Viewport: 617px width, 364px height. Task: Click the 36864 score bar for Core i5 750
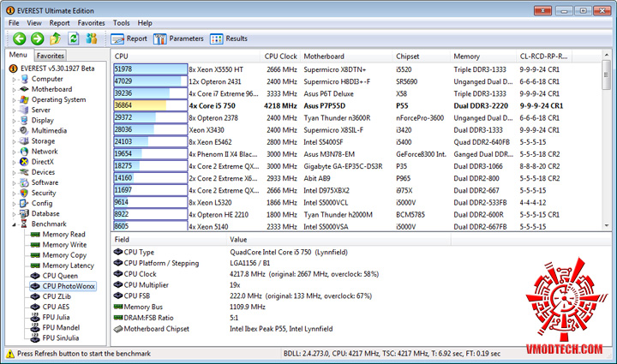(150, 105)
